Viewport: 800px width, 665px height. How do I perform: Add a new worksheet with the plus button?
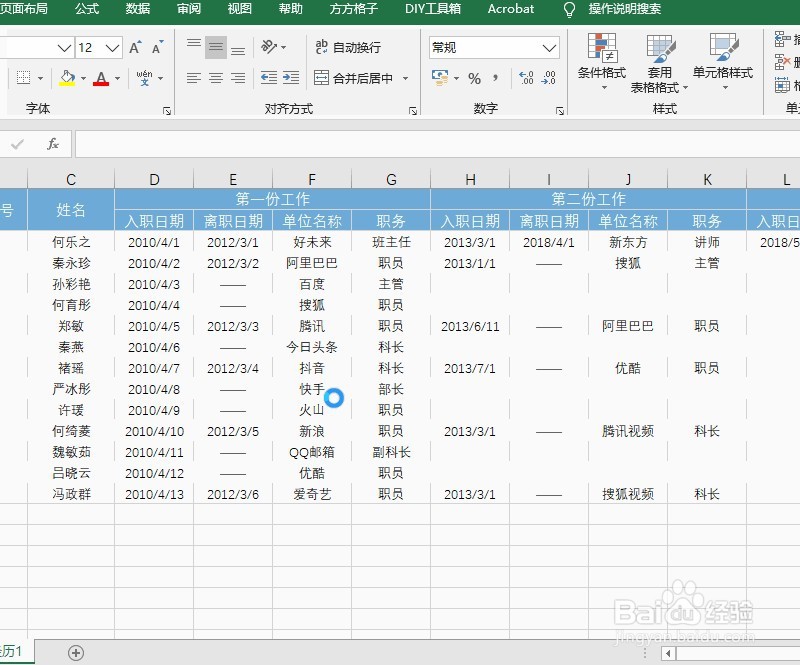(76, 651)
